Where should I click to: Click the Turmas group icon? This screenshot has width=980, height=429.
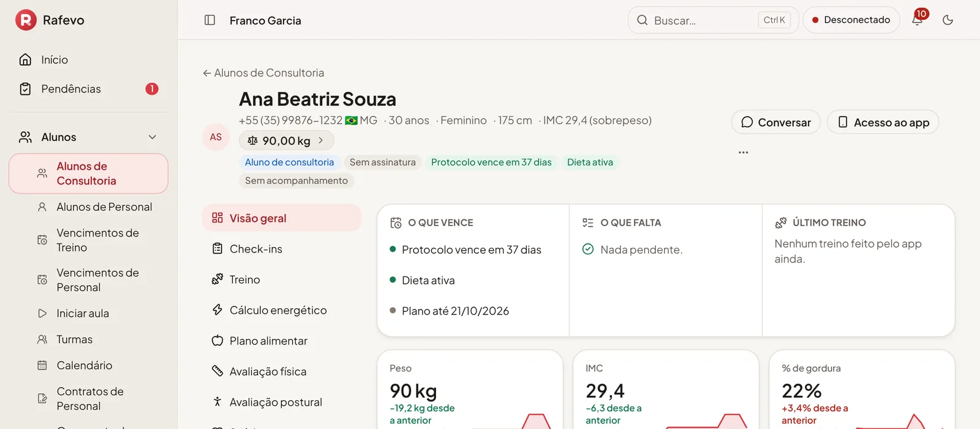click(42, 340)
